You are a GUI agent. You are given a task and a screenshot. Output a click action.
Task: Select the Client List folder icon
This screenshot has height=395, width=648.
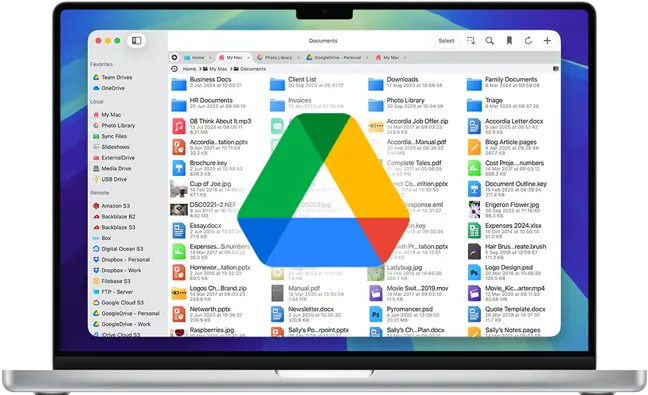(x=277, y=84)
